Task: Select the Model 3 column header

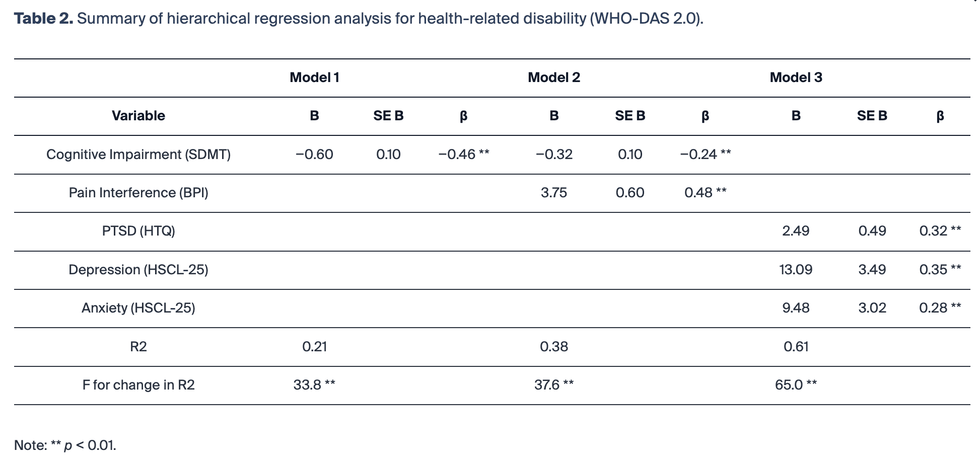Action: [796, 78]
